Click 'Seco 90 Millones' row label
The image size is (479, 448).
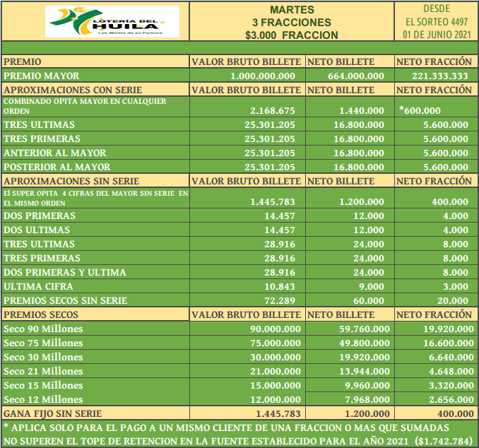tap(43, 329)
